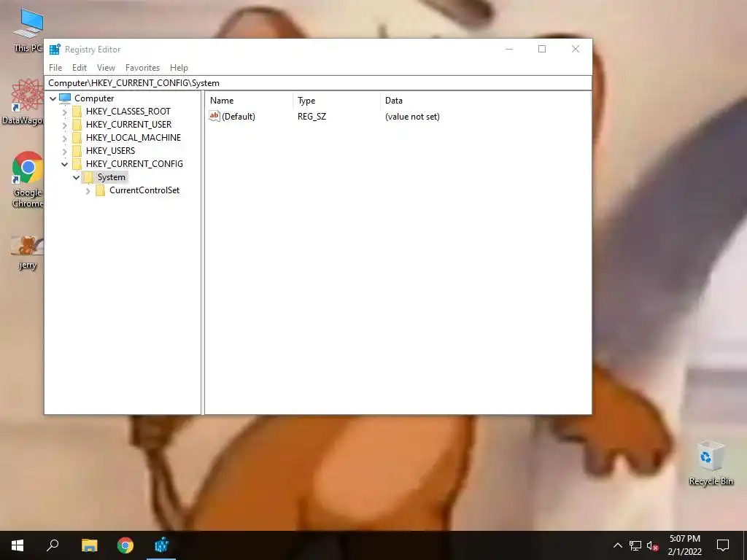Expand HKEY_LOCAL_MACHINE key arrow
Screen dimensions: 747x560
click(65, 138)
